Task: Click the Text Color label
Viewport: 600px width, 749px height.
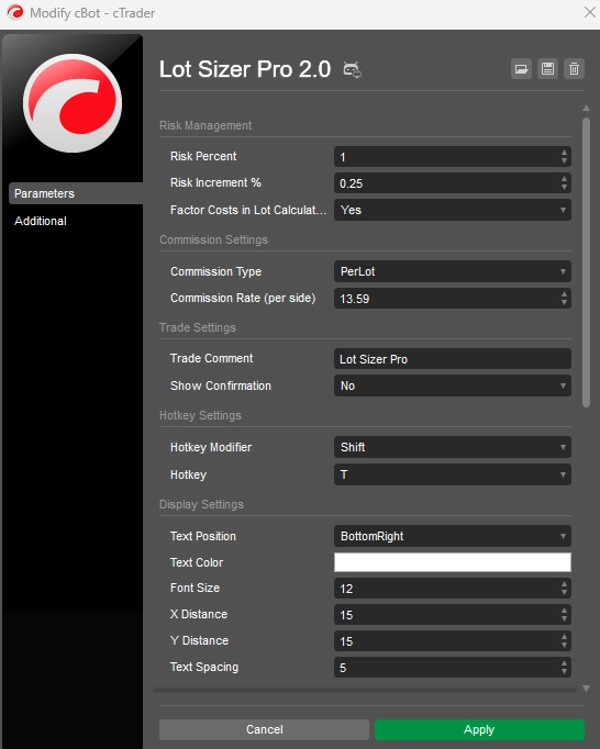Action: [196, 563]
